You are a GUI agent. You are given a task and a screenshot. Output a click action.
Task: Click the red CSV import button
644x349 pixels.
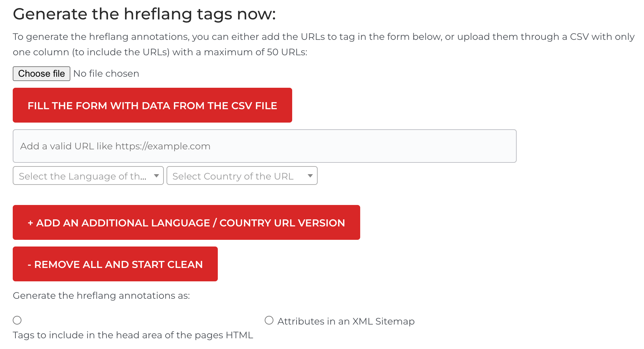point(152,105)
